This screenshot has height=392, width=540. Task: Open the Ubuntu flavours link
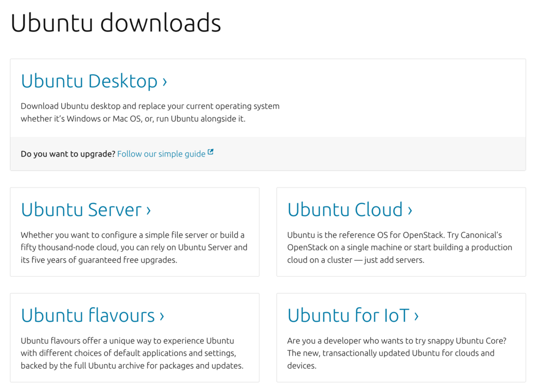tap(92, 316)
